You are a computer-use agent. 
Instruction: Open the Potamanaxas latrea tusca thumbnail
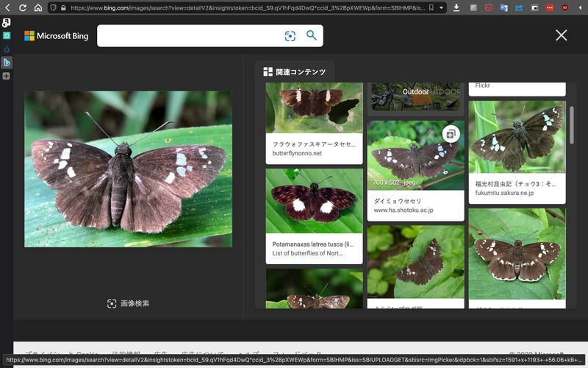coord(315,201)
